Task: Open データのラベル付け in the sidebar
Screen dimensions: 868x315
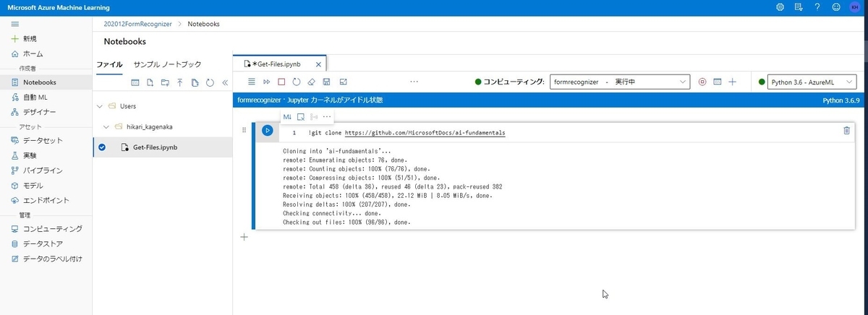Action: [x=46, y=259]
